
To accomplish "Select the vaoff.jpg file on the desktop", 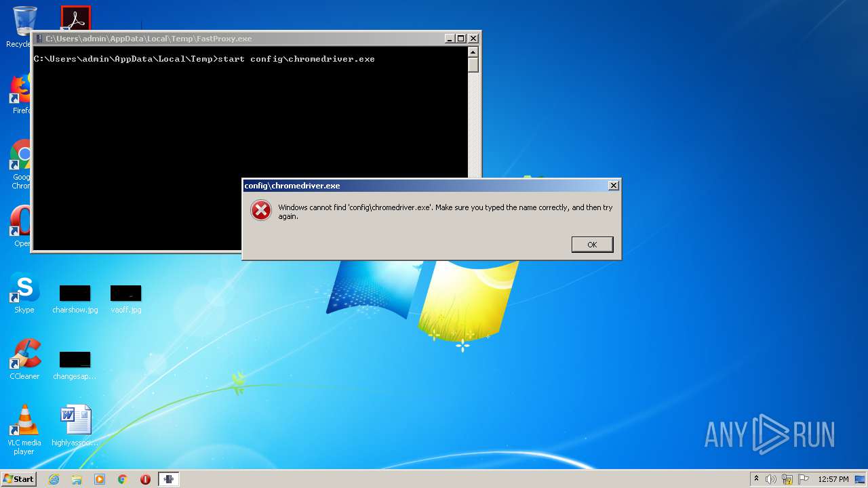I will (x=126, y=299).
